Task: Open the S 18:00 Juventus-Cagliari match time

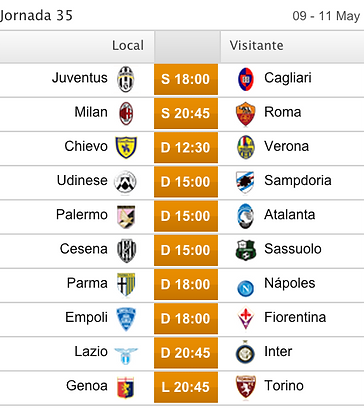Action: pyautogui.click(x=186, y=79)
